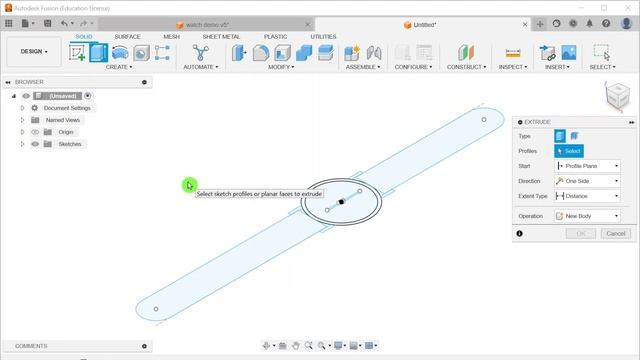Screen dimensions: 640x360
Task: Select the Press Pull tool
Action: pos(239,53)
